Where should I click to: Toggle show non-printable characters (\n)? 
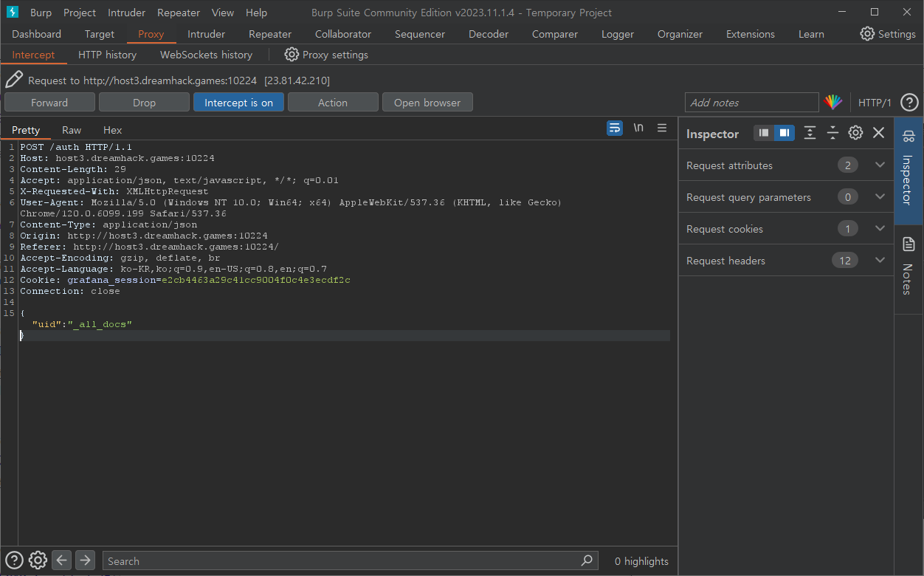coord(638,128)
